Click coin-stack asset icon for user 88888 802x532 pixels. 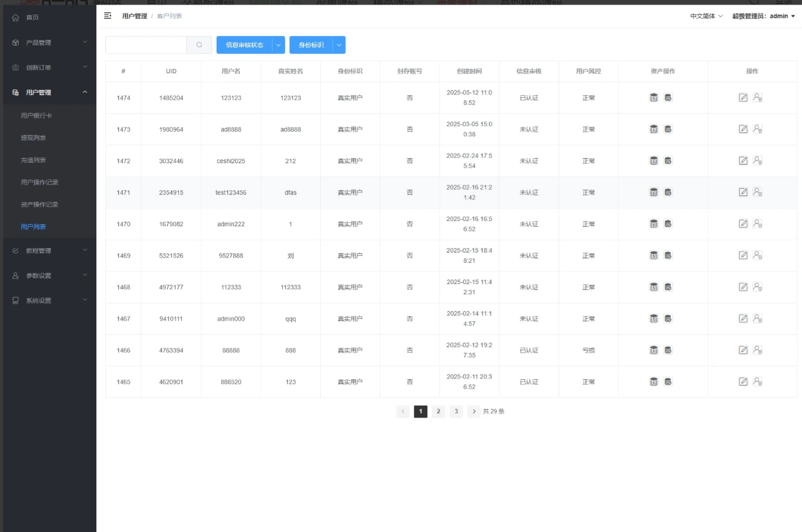(x=654, y=350)
